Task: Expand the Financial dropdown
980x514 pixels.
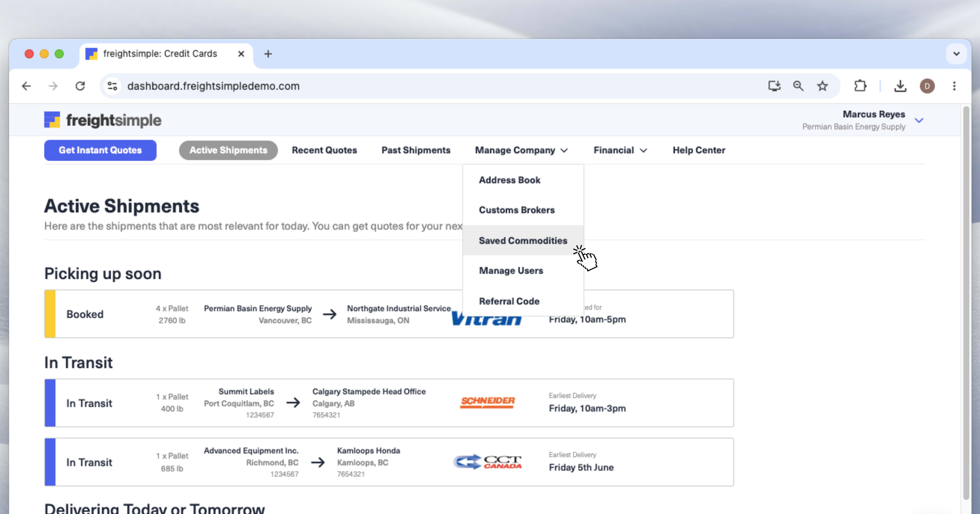Action: coord(620,150)
